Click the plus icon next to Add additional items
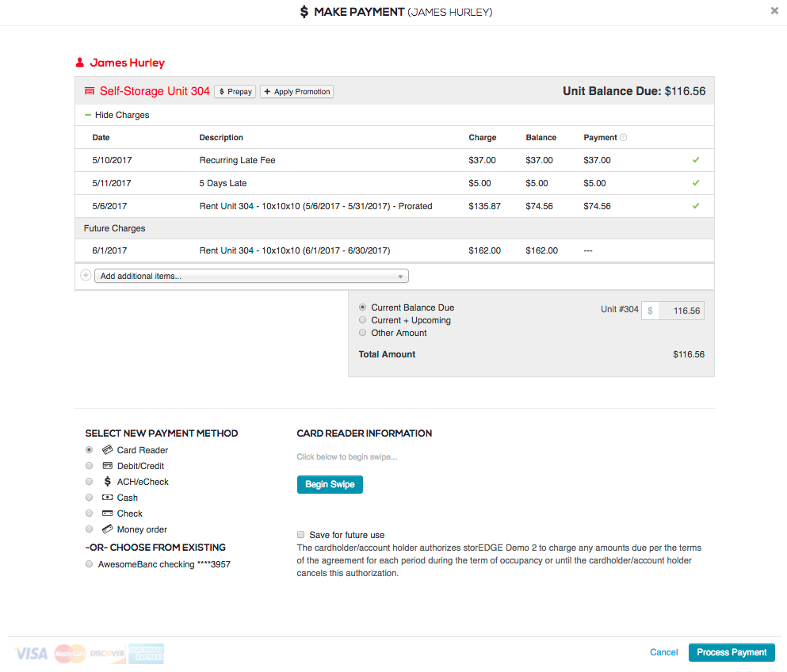Image resolution: width=787 pixels, height=672 pixels. pyautogui.click(x=86, y=275)
